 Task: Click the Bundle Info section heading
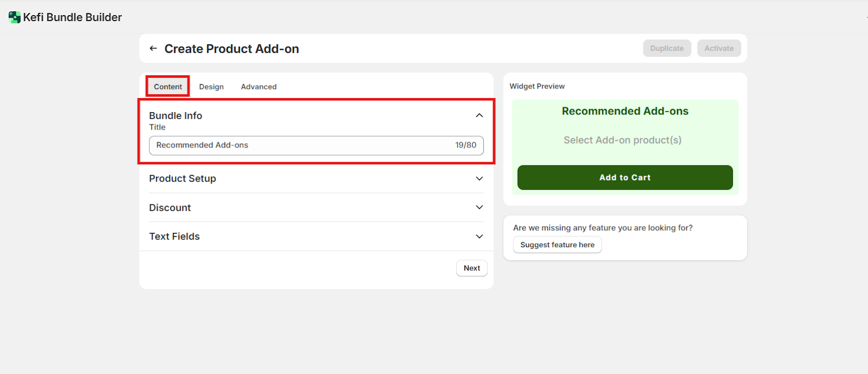coord(176,115)
